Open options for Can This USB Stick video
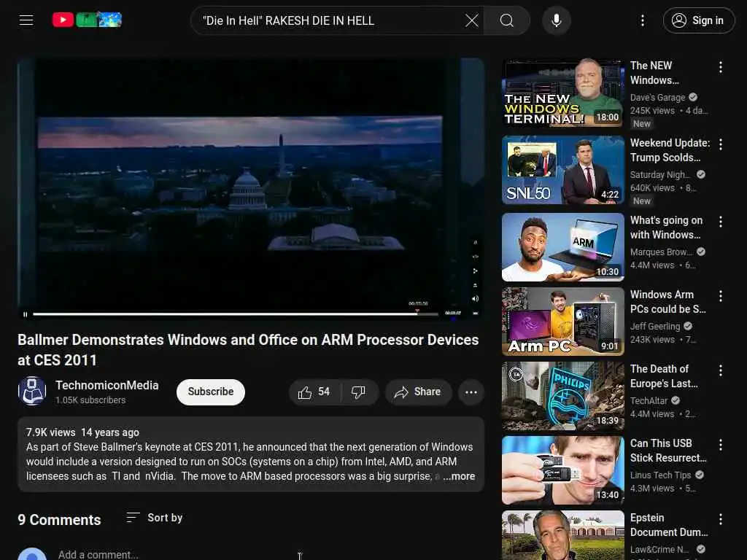Viewport: 747px width, 560px height. 720,444
